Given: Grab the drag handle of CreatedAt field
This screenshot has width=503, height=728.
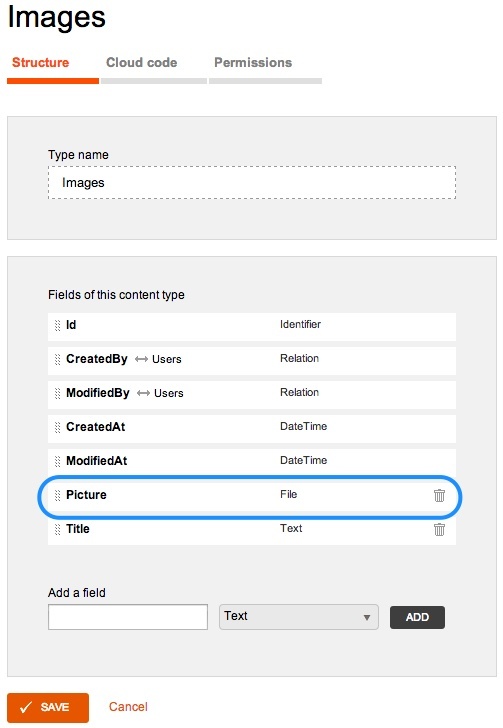Looking at the screenshot, I should pyautogui.click(x=58, y=427).
